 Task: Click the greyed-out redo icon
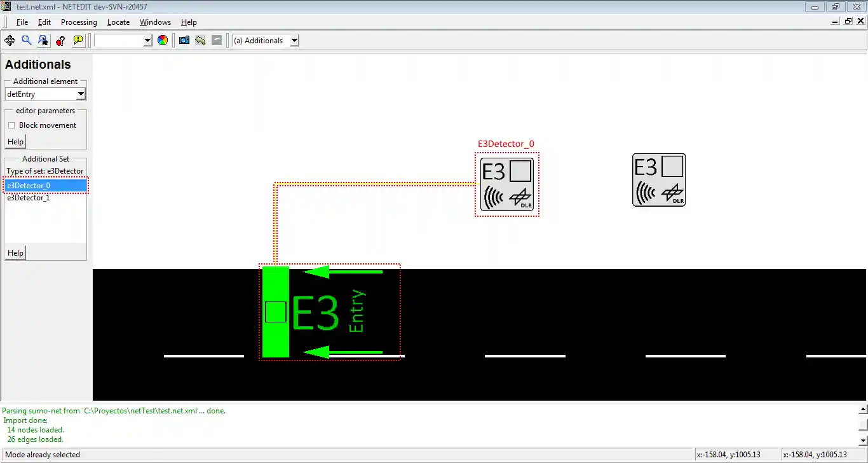click(217, 41)
